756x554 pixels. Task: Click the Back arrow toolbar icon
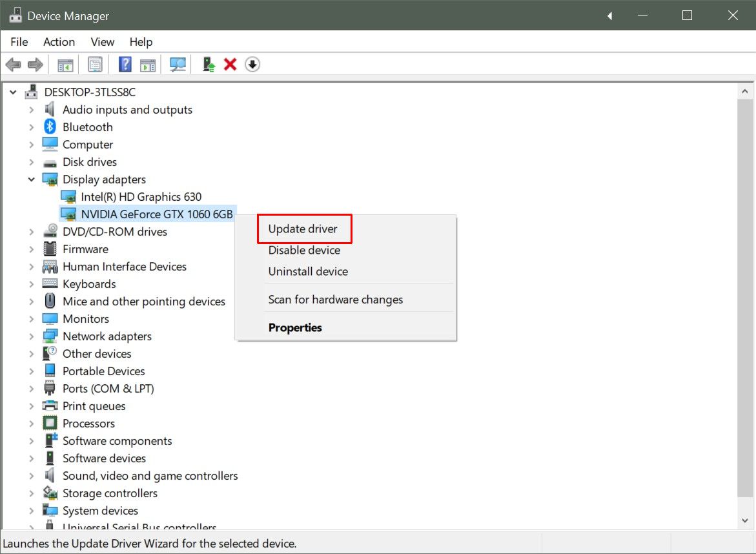click(13, 64)
